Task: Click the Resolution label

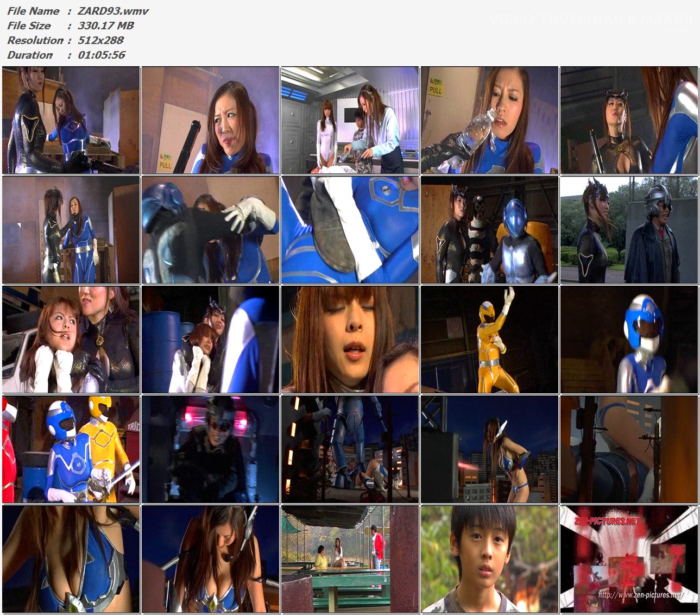Action: [35, 40]
